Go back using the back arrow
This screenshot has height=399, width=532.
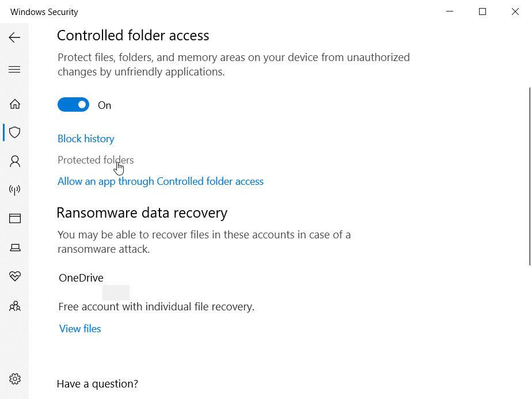(x=14, y=37)
